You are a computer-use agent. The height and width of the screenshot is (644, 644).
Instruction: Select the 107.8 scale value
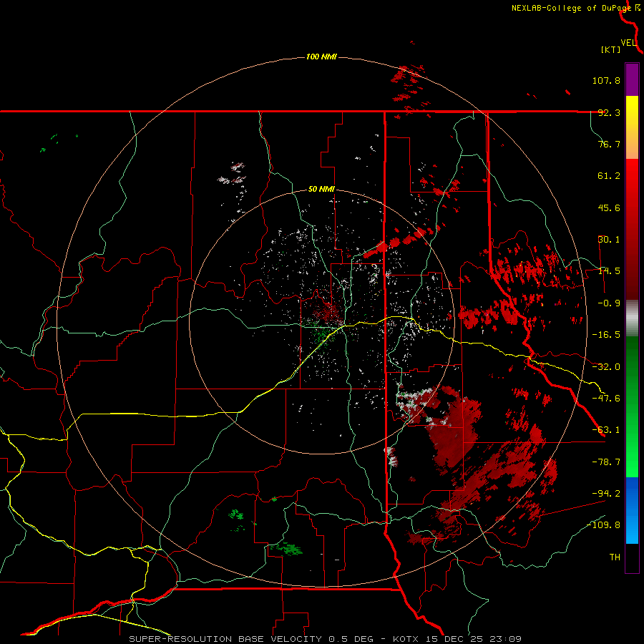[606, 80]
